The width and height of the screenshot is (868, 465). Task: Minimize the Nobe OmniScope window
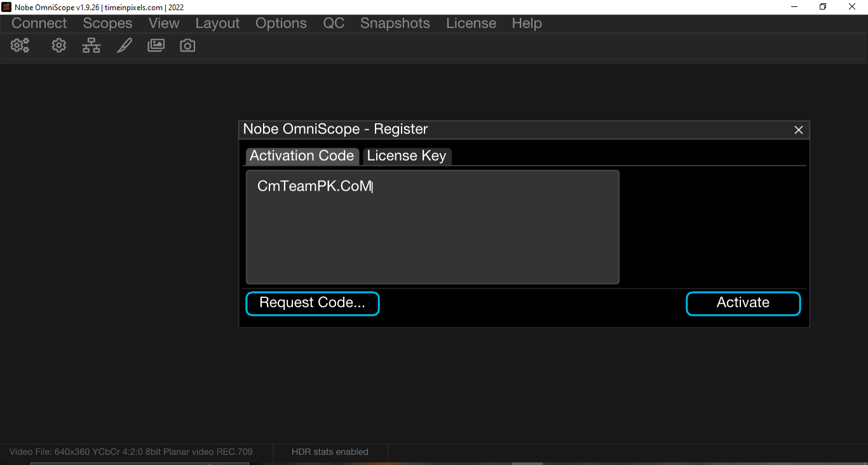click(794, 7)
